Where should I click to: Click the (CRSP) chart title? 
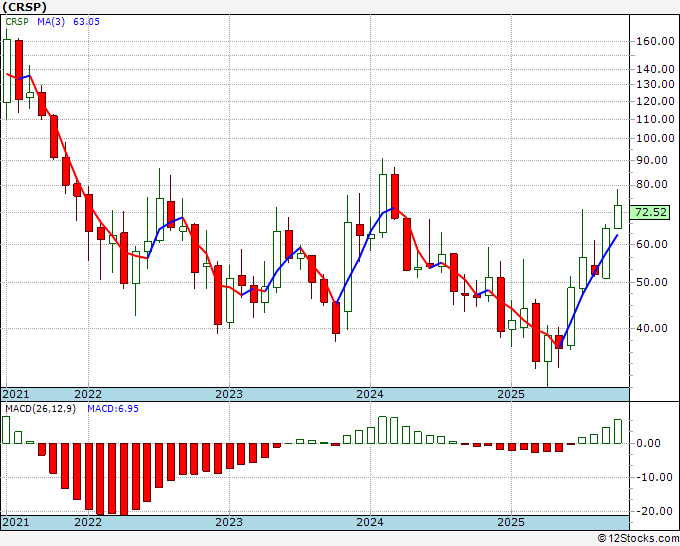click(x=24, y=7)
